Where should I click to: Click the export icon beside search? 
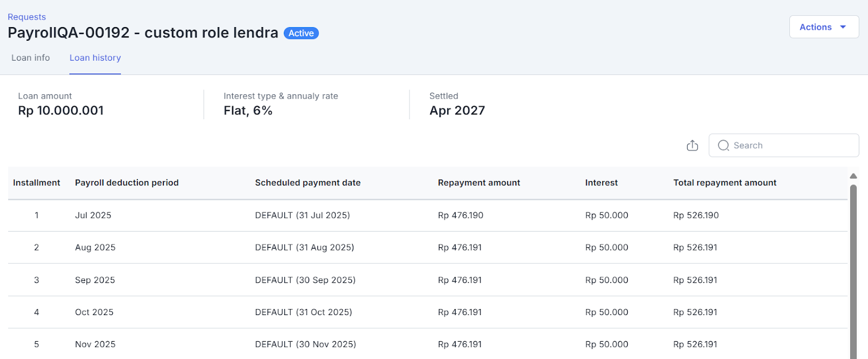(692, 145)
